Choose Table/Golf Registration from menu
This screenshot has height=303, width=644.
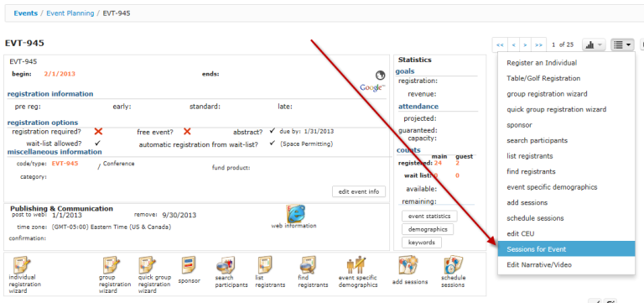click(x=566, y=79)
